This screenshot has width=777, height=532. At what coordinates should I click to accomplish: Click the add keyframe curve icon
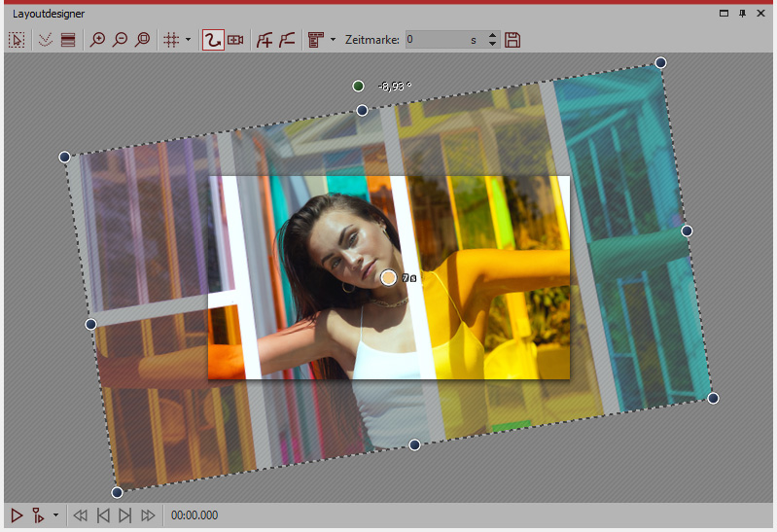265,40
